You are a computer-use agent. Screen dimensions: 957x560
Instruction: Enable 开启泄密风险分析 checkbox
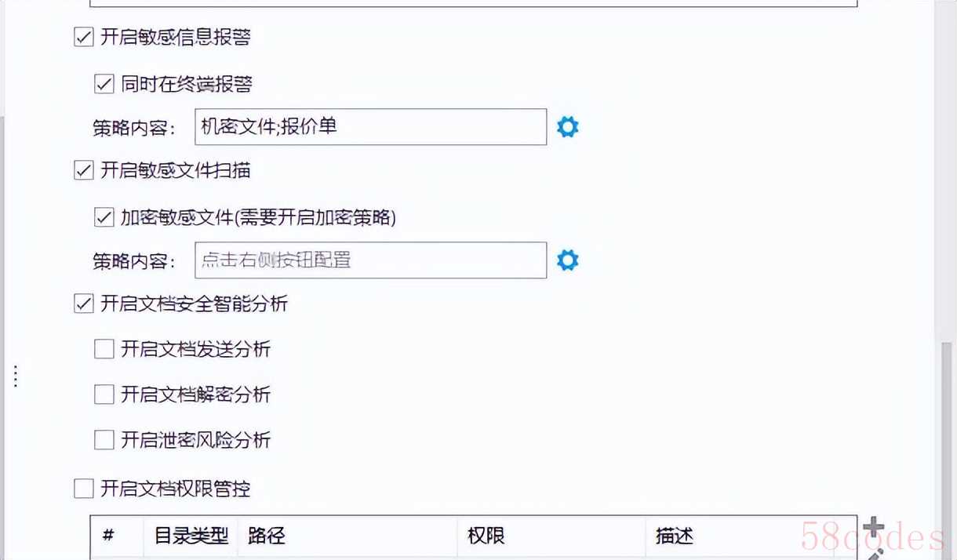104,440
